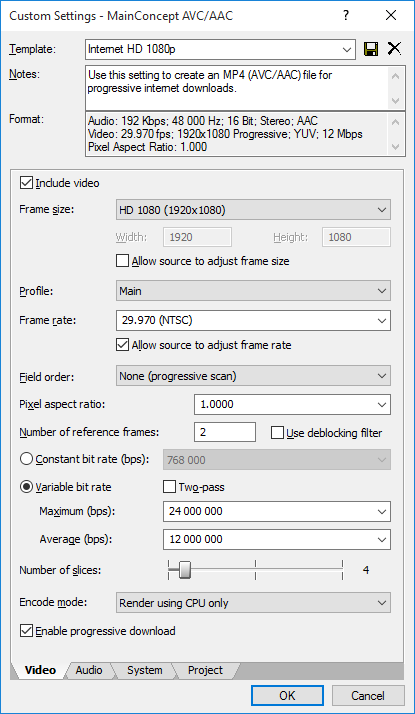Image resolution: width=415 pixels, height=714 pixels.
Task: Click the OK button
Action: point(287,695)
